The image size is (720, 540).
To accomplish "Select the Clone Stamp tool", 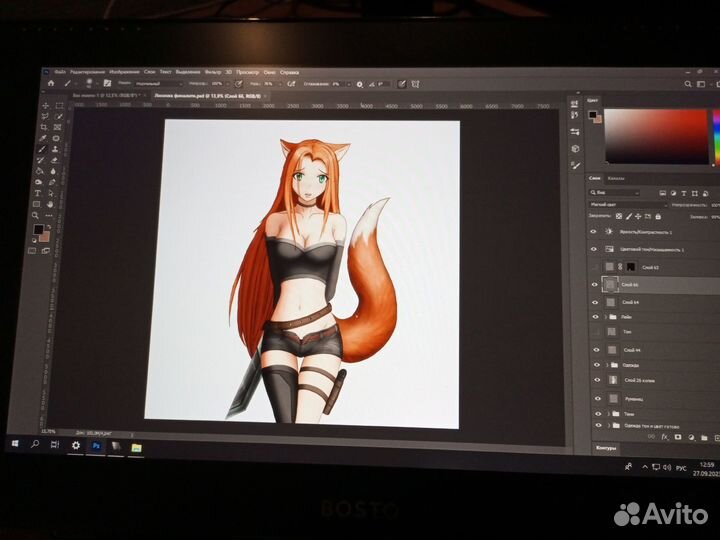I will tap(55, 149).
